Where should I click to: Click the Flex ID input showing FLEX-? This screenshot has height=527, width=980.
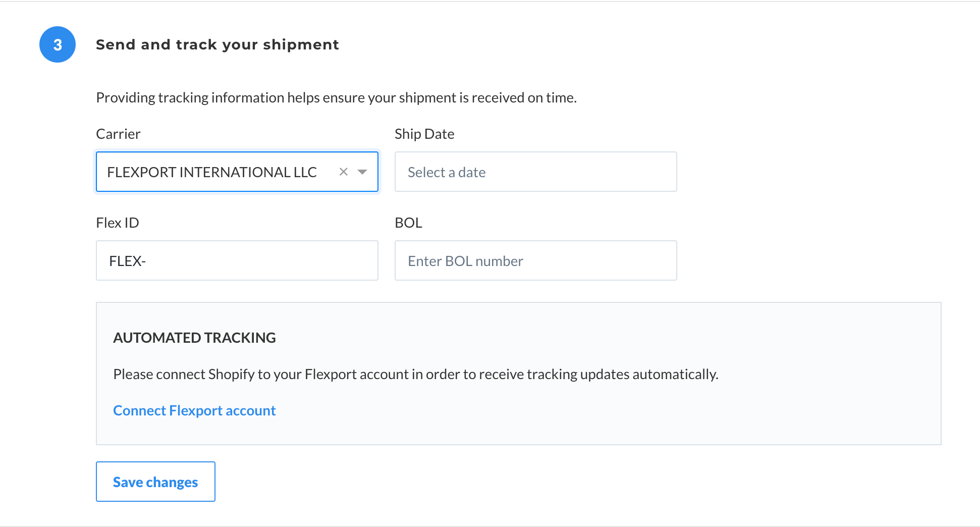pyautogui.click(x=237, y=260)
